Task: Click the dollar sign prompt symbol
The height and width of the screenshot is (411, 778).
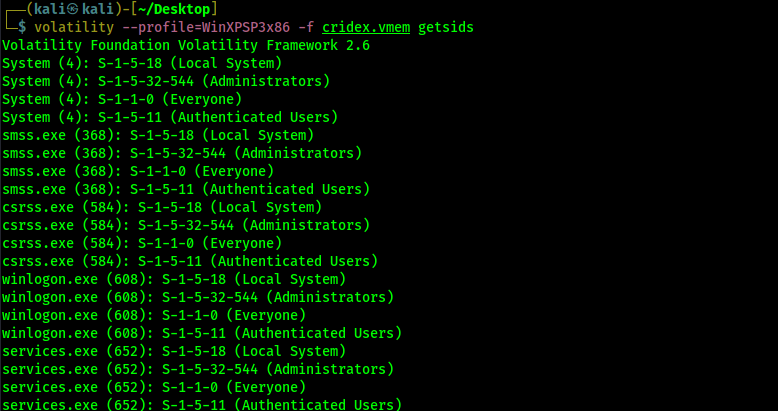Action: click(x=22, y=27)
